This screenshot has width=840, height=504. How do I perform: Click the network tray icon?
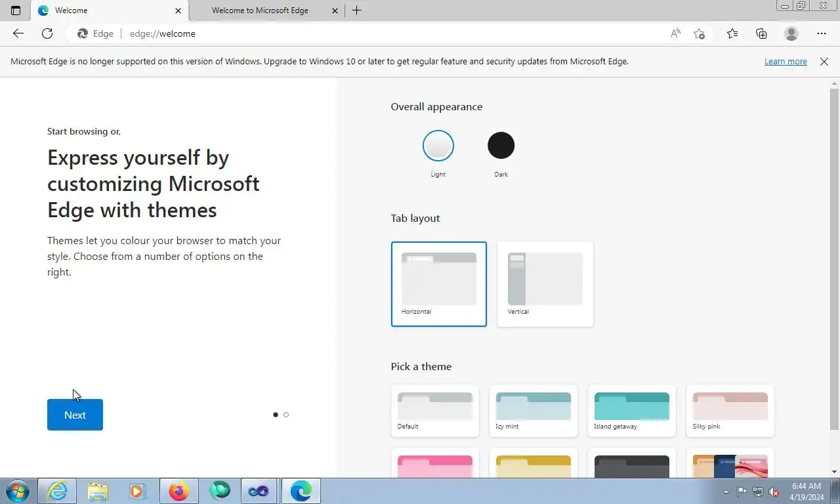pos(758,492)
